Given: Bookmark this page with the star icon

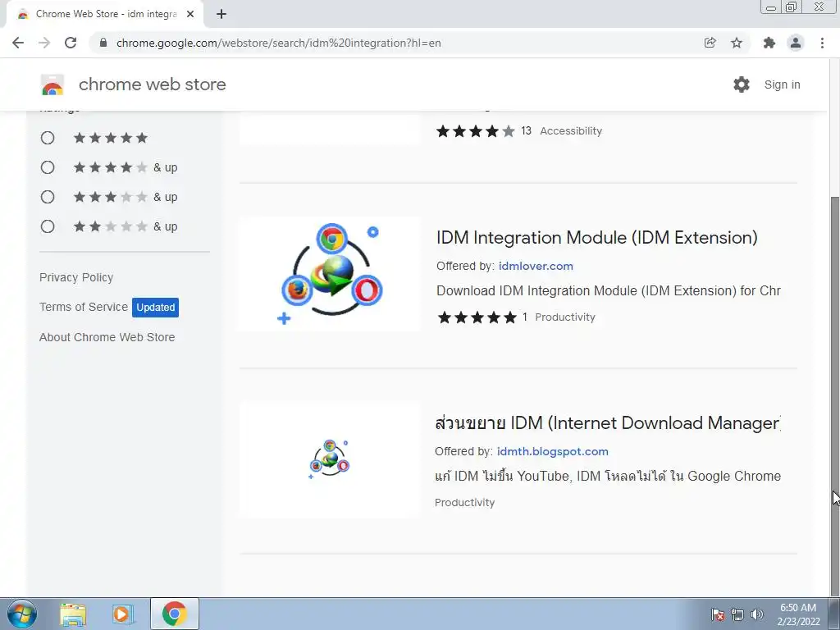Looking at the screenshot, I should [737, 43].
